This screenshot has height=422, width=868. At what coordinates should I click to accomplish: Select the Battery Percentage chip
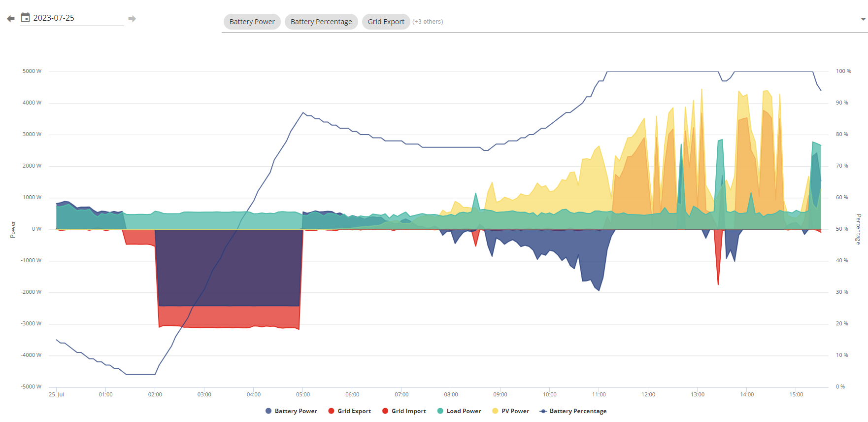(321, 22)
